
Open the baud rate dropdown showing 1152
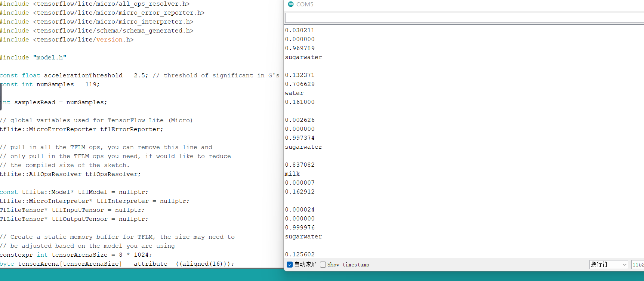point(638,265)
